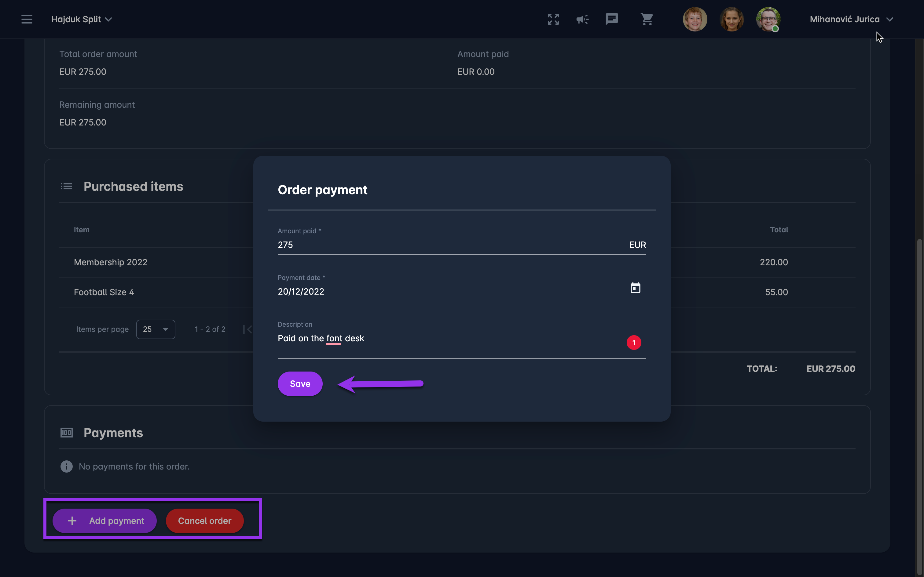
Task: Click the Payments section icon
Action: [66, 432]
